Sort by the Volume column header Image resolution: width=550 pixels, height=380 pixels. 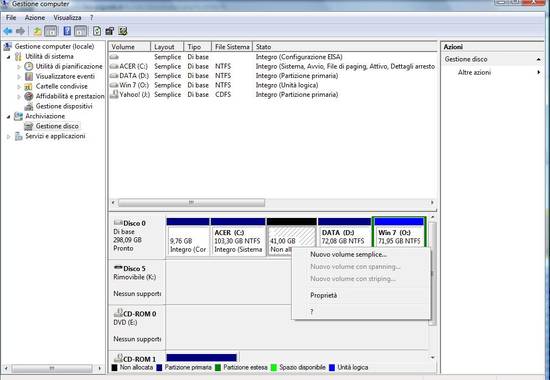(129, 47)
